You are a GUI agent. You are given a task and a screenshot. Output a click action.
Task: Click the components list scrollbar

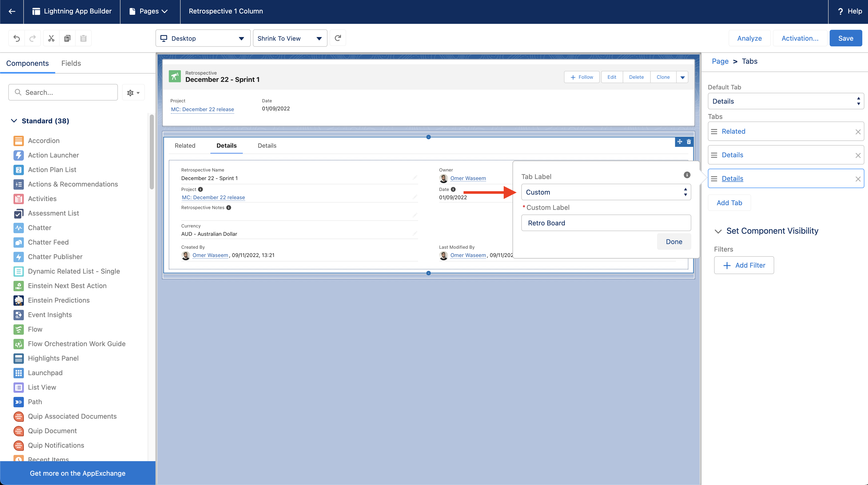click(152, 152)
